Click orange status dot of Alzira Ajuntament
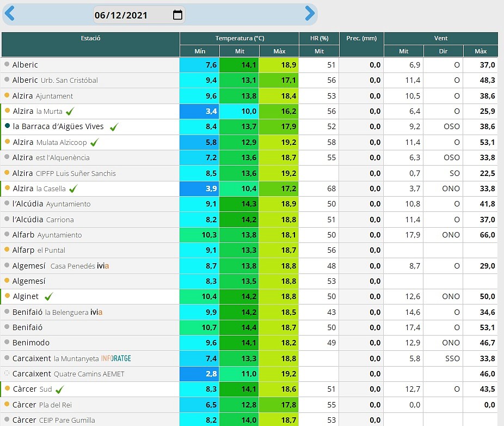This screenshot has width=504, height=426. (x=7, y=95)
